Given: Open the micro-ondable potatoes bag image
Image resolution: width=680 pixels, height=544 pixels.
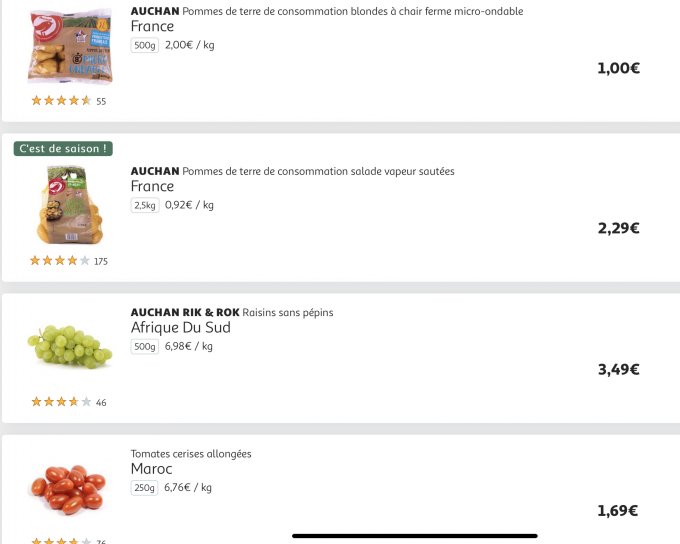Looking at the screenshot, I should coord(70,47).
